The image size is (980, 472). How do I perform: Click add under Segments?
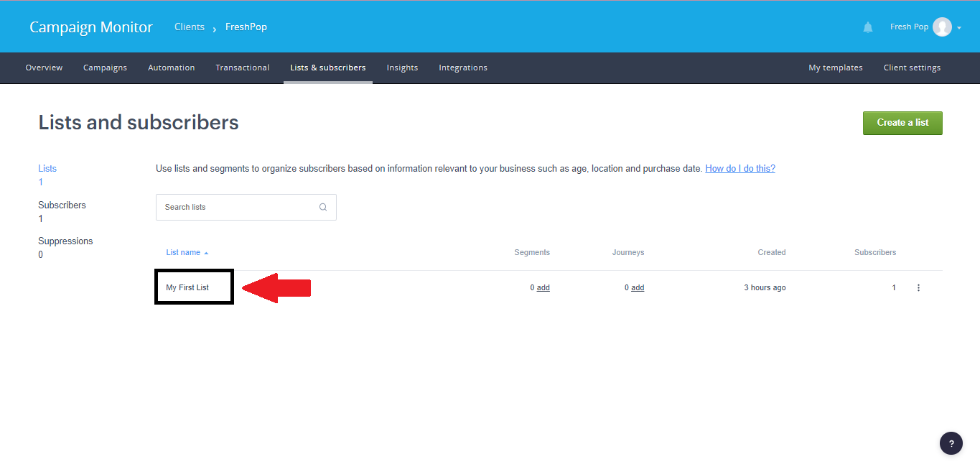click(543, 287)
